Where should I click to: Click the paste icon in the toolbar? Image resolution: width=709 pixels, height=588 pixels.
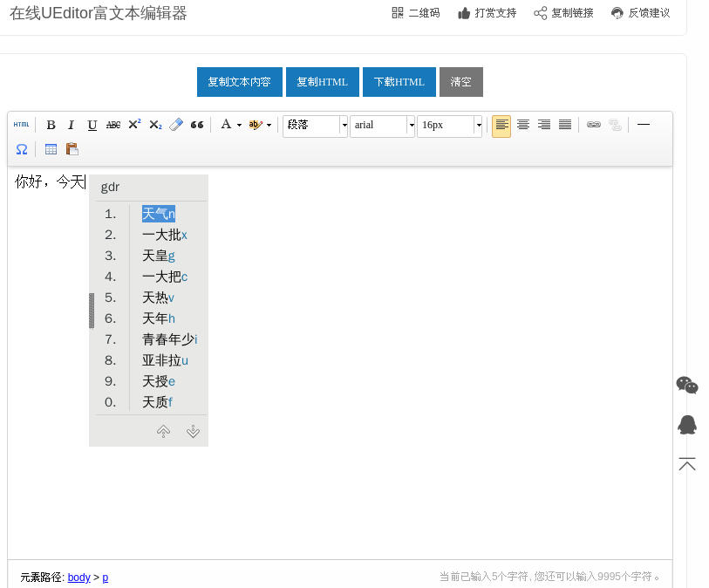coord(72,149)
